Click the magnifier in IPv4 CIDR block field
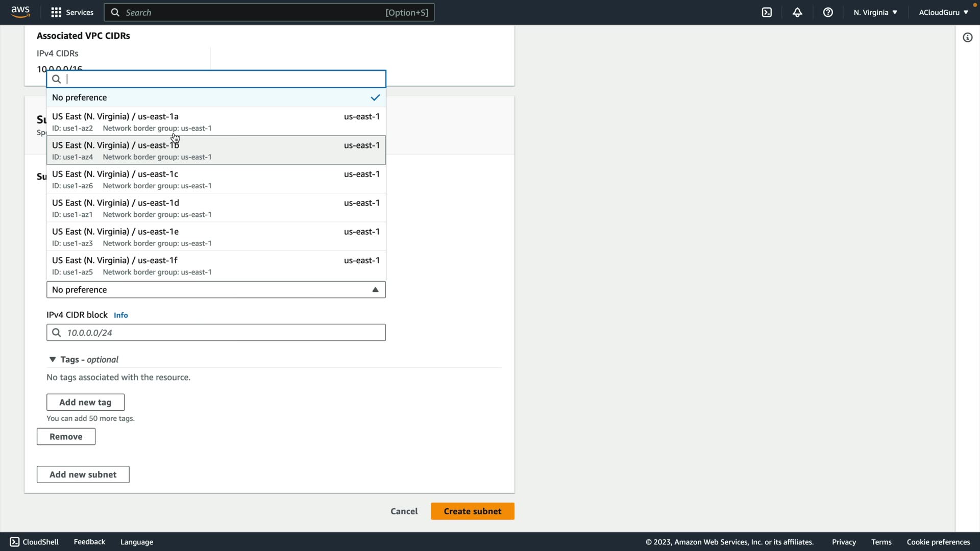This screenshot has width=980, height=551. click(x=57, y=333)
